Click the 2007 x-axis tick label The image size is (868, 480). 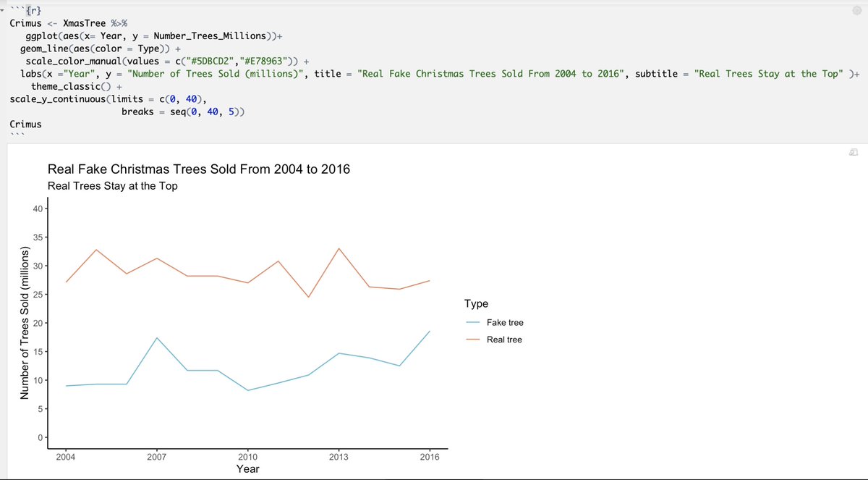(x=157, y=456)
